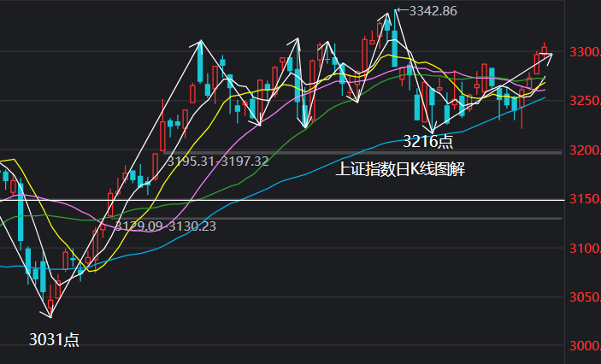
Task: Click the last red candlestick near 3300
Action: [544, 50]
